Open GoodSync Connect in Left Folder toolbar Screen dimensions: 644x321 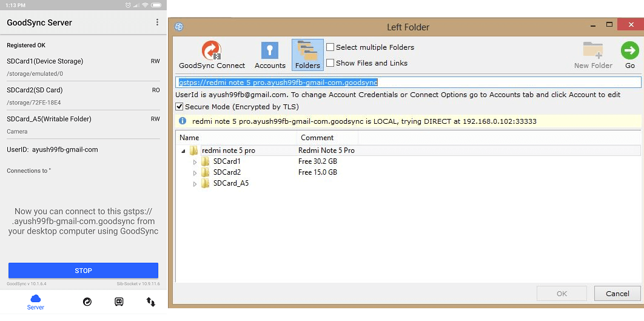[x=212, y=55]
